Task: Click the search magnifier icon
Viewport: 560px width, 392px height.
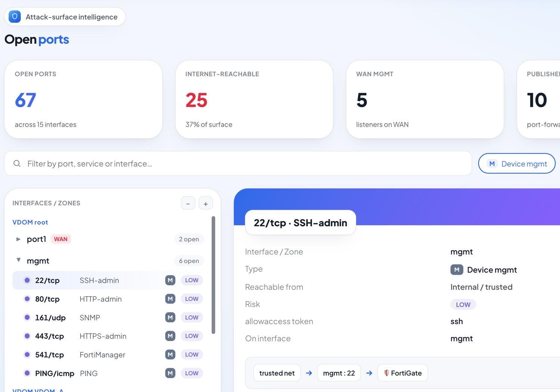Action: [17, 164]
